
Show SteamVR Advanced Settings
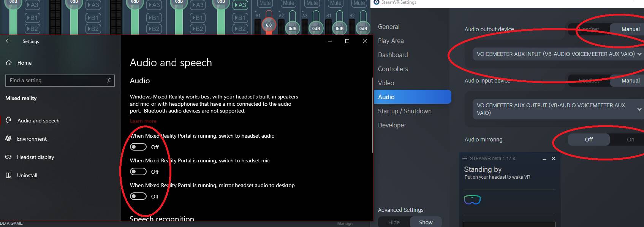(x=426, y=222)
